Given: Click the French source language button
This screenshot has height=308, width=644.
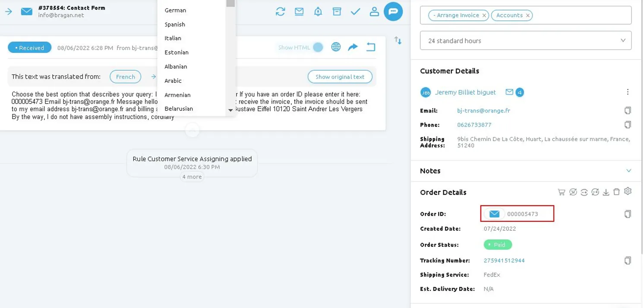Looking at the screenshot, I should point(126,77).
